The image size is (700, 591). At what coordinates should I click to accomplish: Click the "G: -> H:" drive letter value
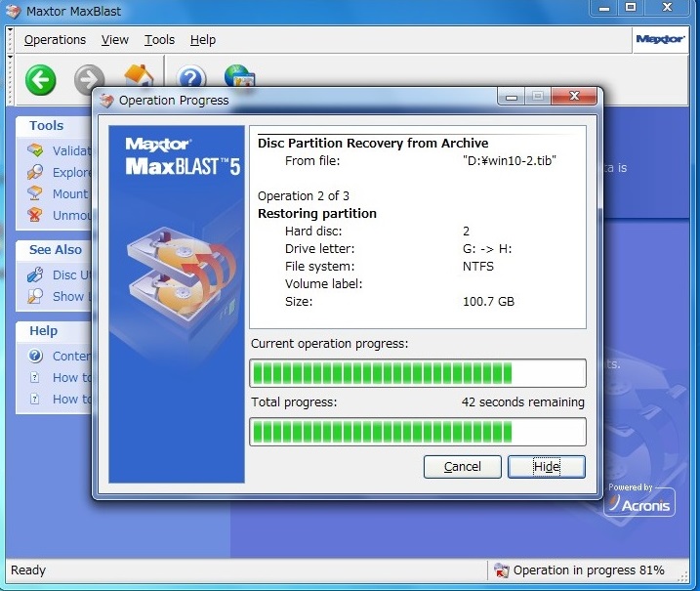pyautogui.click(x=487, y=248)
